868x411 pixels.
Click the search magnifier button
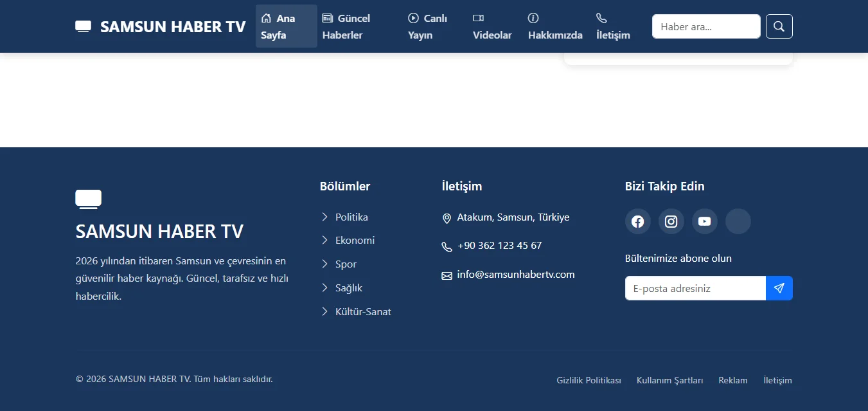(779, 26)
